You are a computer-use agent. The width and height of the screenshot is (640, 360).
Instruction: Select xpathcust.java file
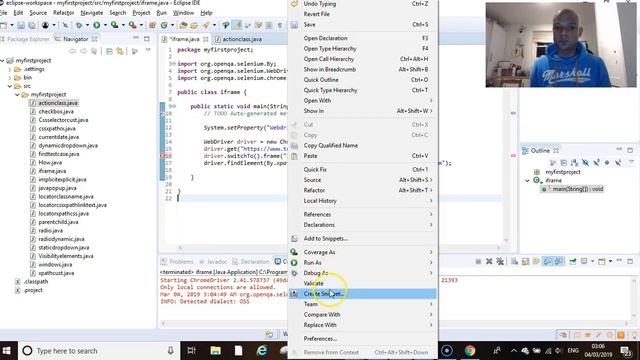tap(56, 273)
